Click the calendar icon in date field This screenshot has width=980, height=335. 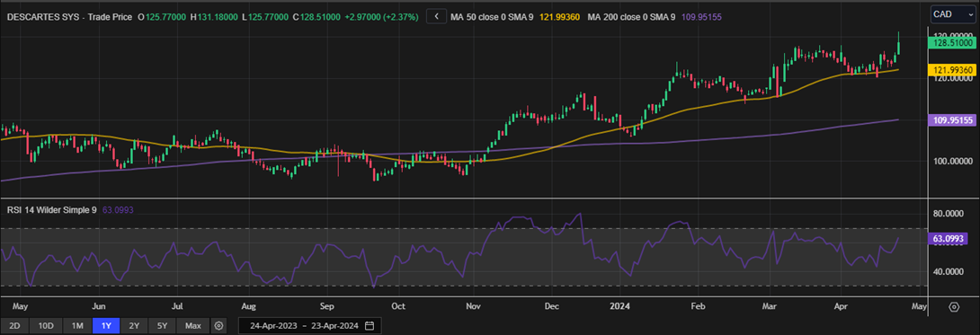tap(370, 326)
